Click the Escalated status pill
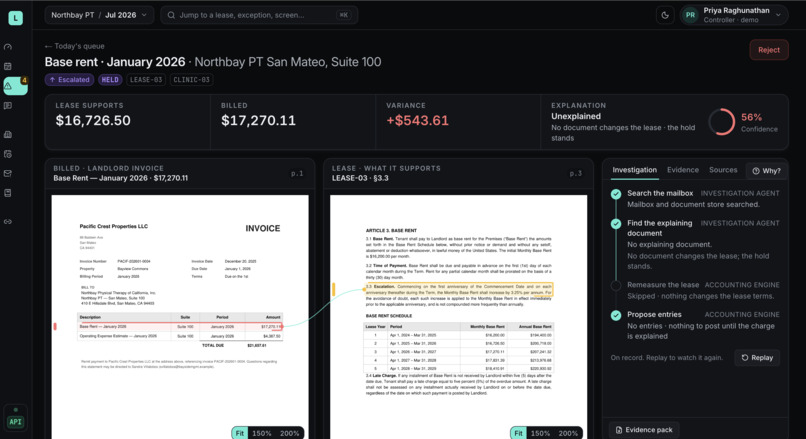The image size is (806, 439). (x=69, y=80)
